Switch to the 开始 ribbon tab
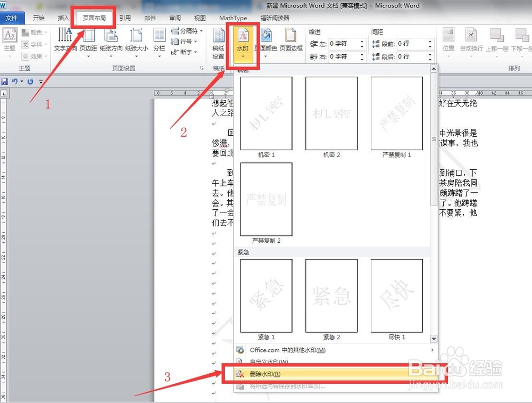Screen dimensions: 532x403 click(x=39, y=18)
